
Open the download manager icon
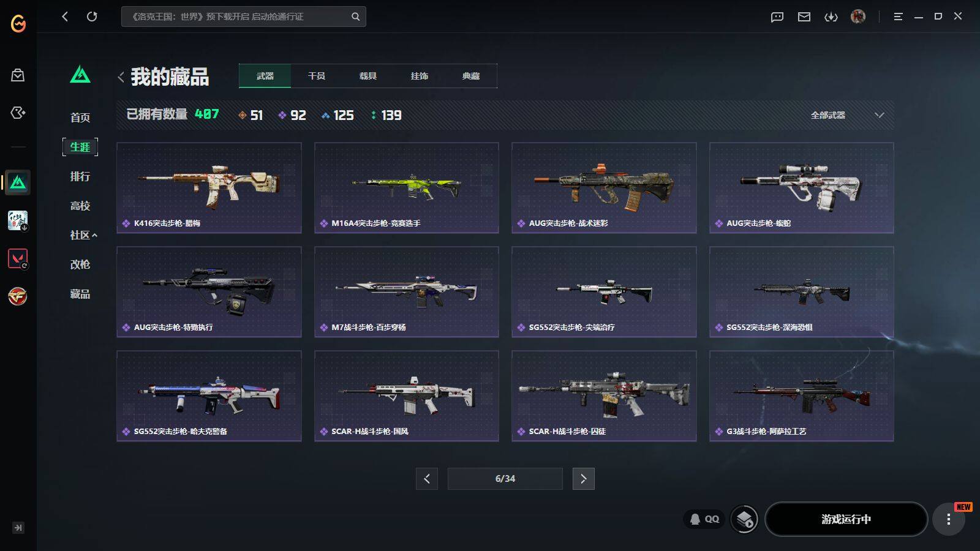point(831,17)
